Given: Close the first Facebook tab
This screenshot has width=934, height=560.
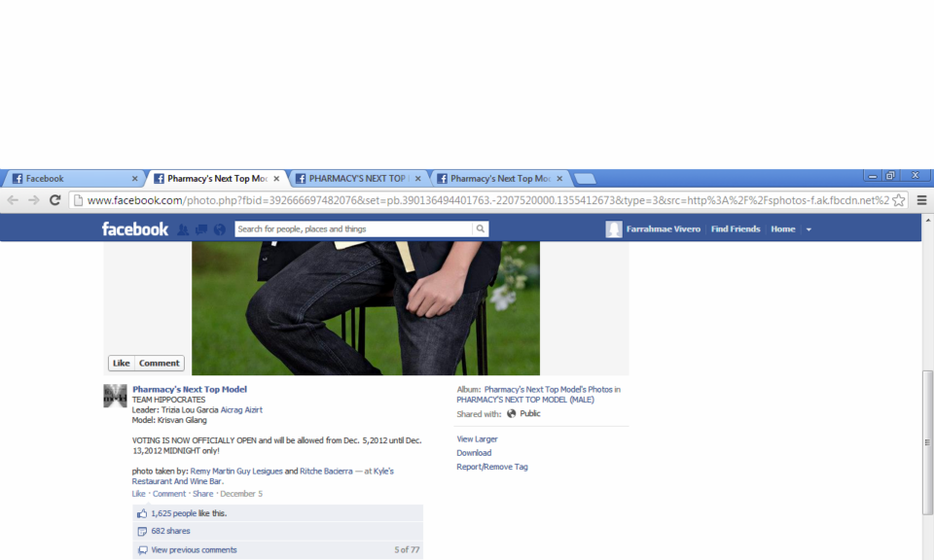Looking at the screenshot, I should 134,179.
